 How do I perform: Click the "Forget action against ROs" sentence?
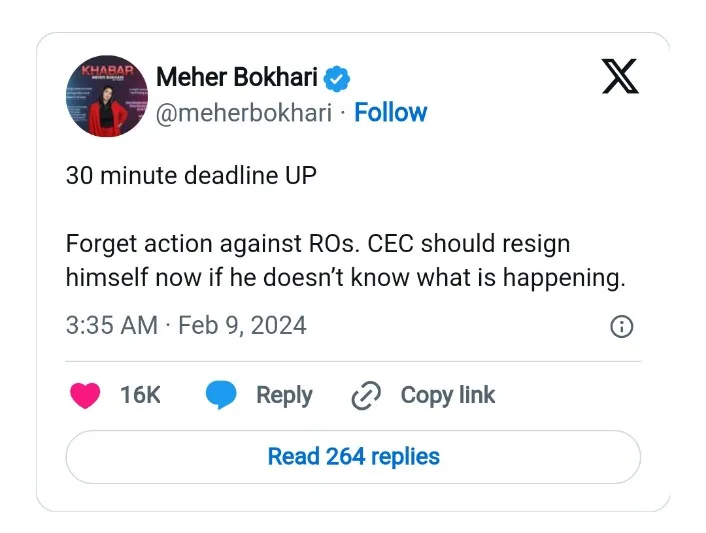tap(213, 244)
